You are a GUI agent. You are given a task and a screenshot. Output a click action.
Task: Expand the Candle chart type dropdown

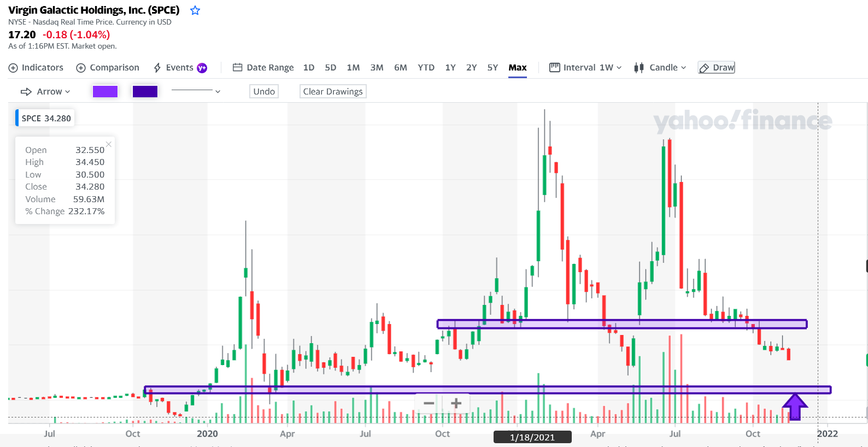[x=660, y=68]
